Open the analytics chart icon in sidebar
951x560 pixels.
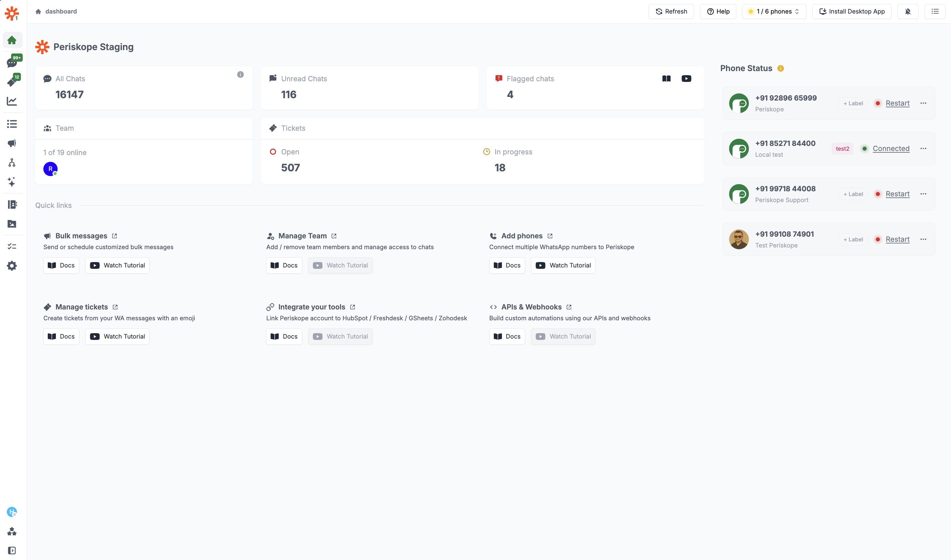[12, 101]
